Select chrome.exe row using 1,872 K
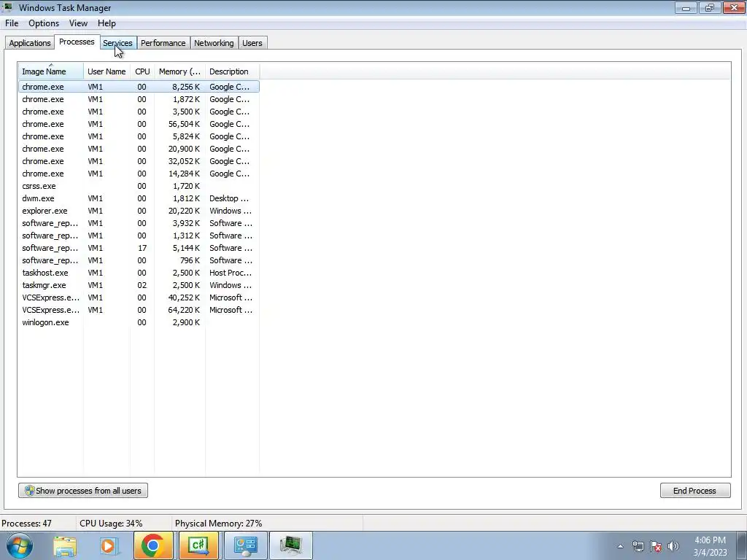This screenshot has height=560, width=747. [x=139, y=99]
